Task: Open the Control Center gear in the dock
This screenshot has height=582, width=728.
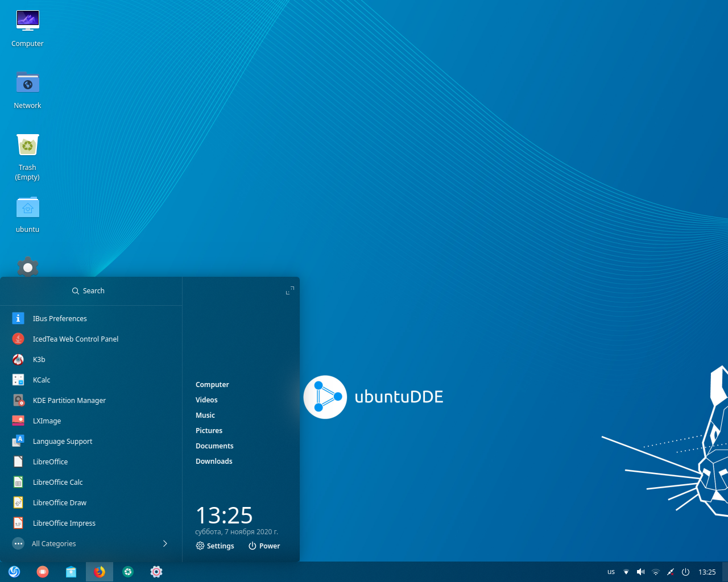Action: (156, 572)
